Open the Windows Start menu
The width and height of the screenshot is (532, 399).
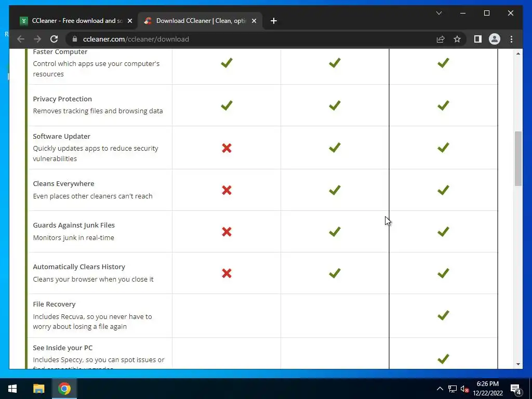pyautogui.click(x=12, y=389)
